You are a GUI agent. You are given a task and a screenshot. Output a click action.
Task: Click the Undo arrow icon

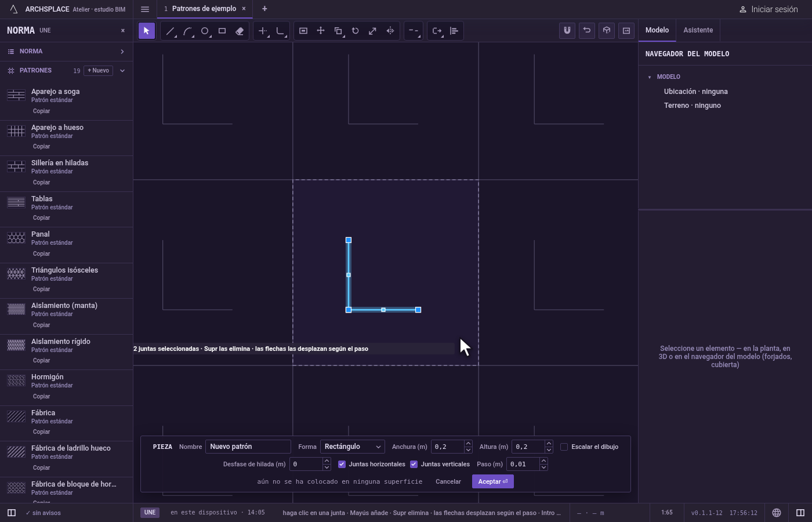[x=587, y=31]
